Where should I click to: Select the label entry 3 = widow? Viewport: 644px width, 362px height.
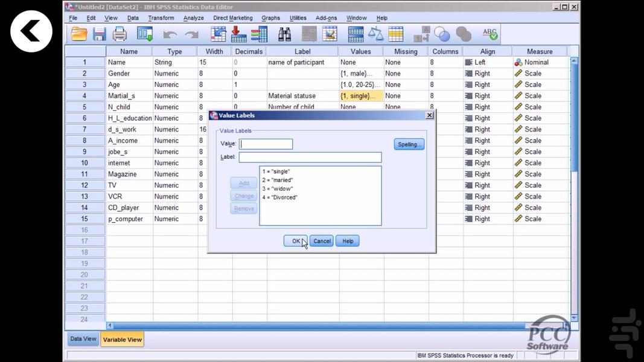(279, 188)
